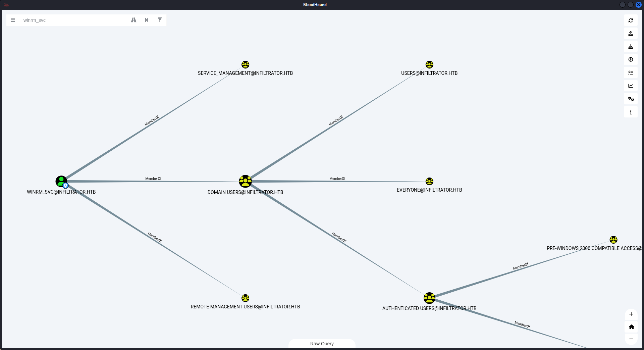Select the PRE-WINDOWS 2000 COMPATIBLE ACCESS node
644x350 pixels.
pos(613,240)
